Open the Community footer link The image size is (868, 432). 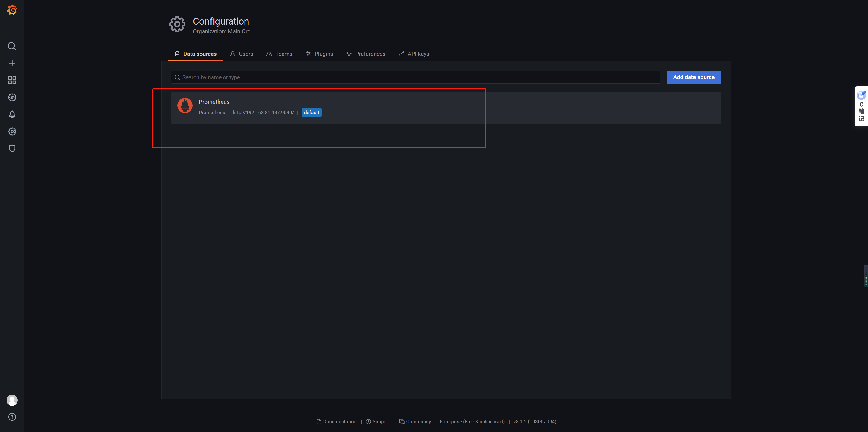click(415, 422)
